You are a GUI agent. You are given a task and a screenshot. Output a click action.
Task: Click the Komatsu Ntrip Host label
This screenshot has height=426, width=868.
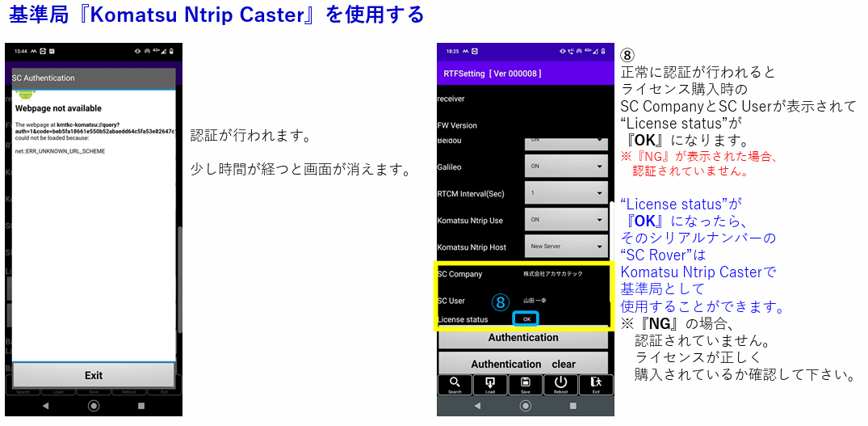point(472,247)
